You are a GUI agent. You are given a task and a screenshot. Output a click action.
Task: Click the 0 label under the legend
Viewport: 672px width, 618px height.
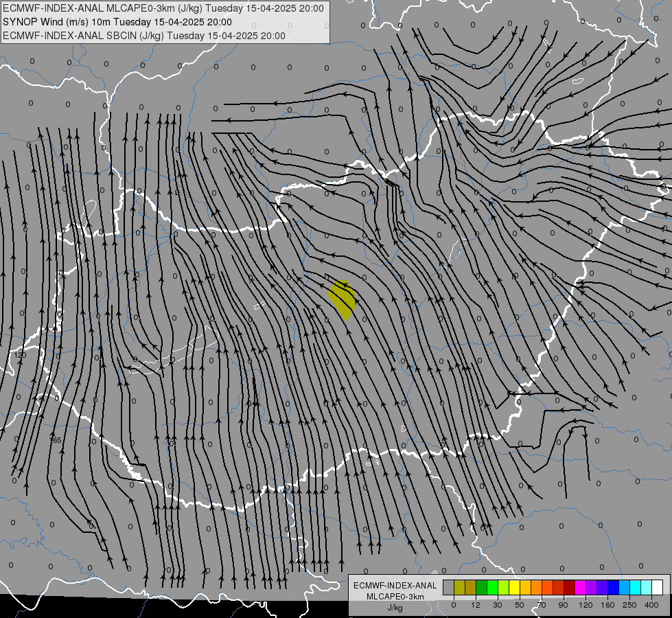click(x=454, y=605)
